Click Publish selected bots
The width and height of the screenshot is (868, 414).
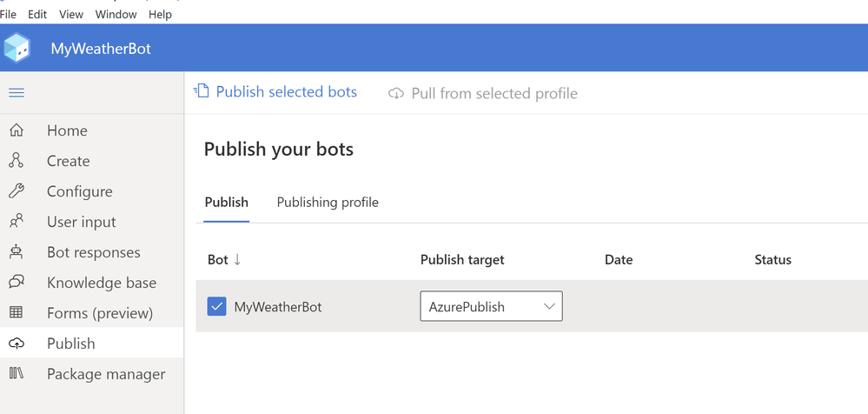276,92
